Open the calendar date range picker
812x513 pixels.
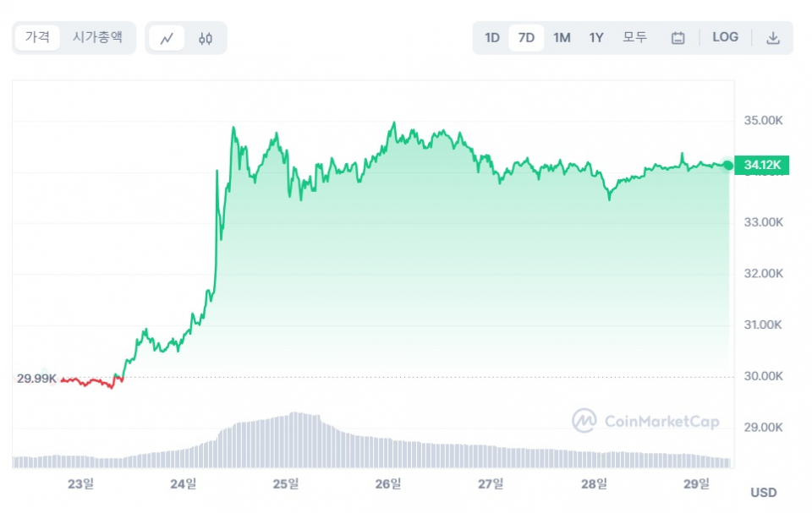(x=678, y=38)
